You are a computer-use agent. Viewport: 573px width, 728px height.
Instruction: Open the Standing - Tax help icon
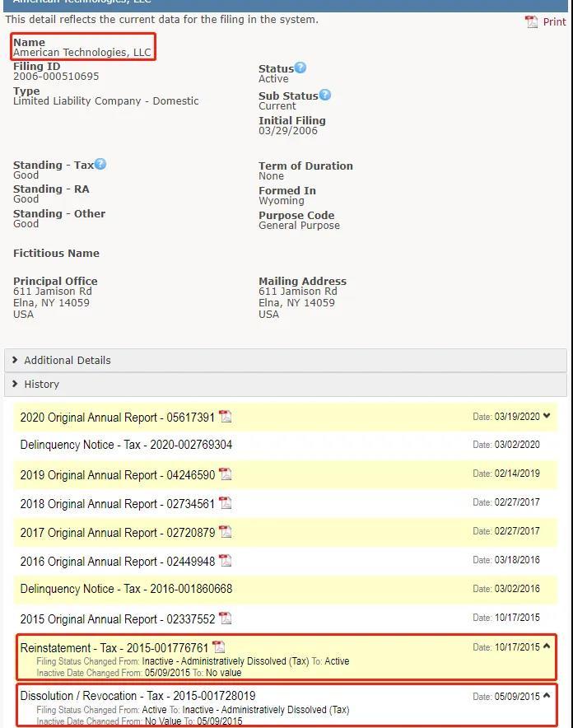[100, 164]
